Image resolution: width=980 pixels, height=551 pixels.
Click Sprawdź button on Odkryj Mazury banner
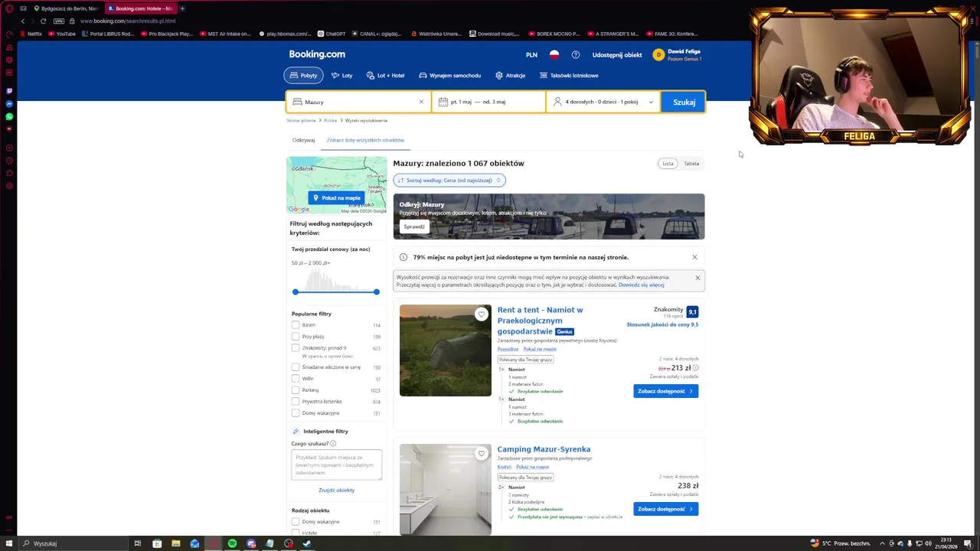pyautogui.click(x=414, y=227)
